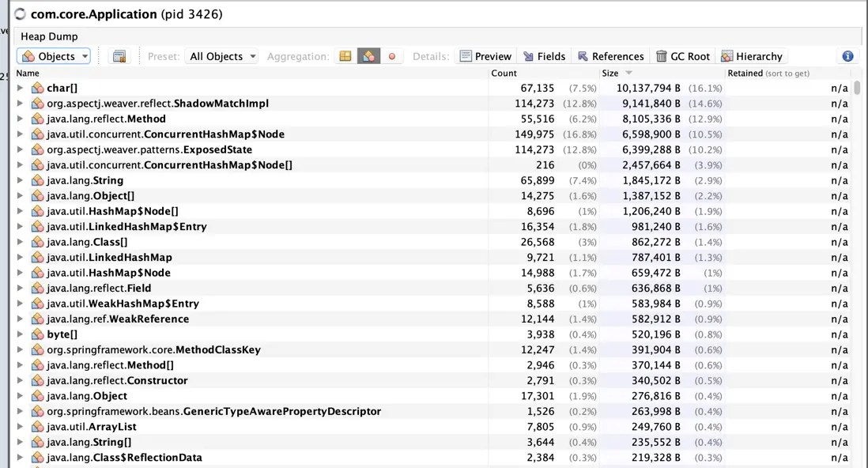This screenshot has height=468, width=868.
Task: Select the java.util.LinkedHashMap row
Action: [x=104, y=257]
